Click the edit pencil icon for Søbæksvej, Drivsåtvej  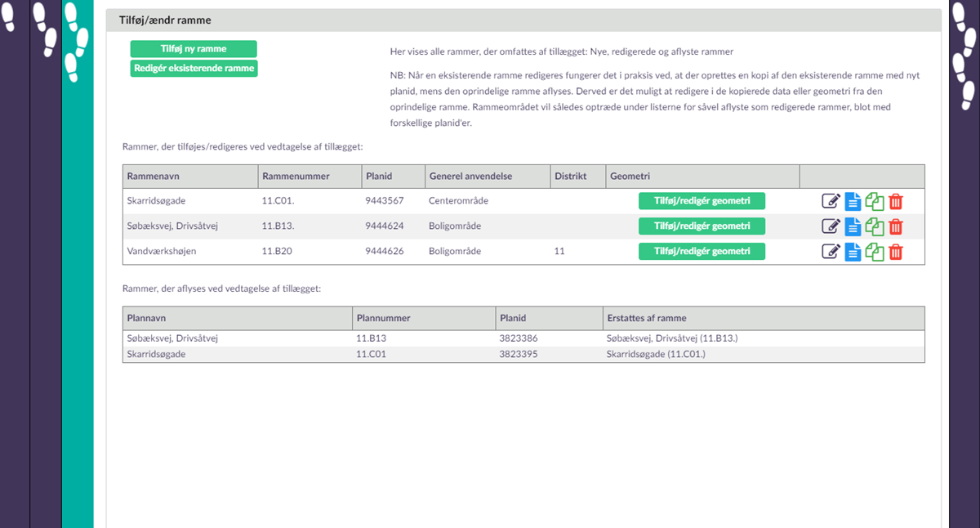tap(831, 226)
